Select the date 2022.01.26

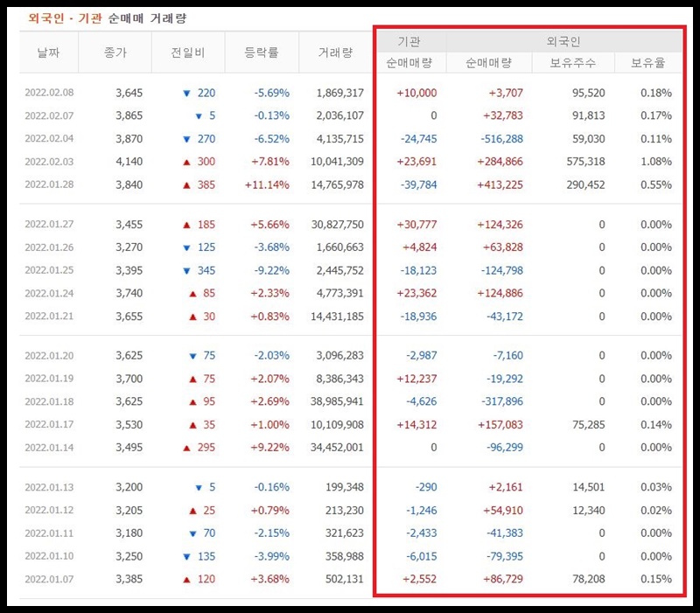(49, 247)
